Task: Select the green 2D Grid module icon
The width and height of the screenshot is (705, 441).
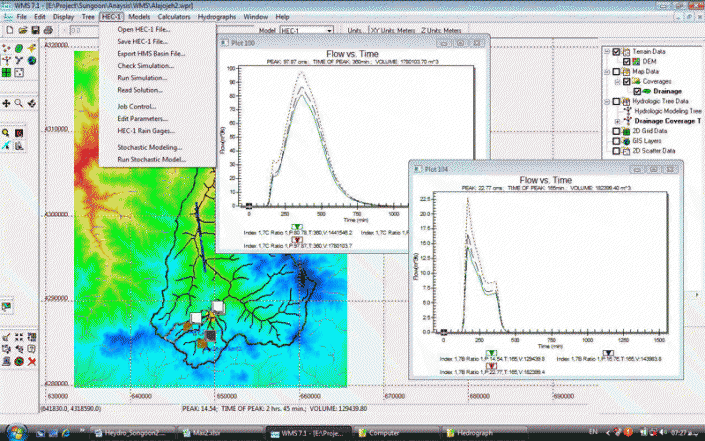Action: point(6,72)
